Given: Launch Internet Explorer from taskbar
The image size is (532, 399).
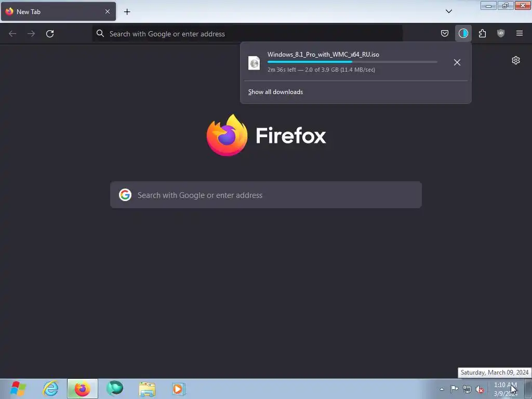Looking at the screenshot, I should 50,389.
